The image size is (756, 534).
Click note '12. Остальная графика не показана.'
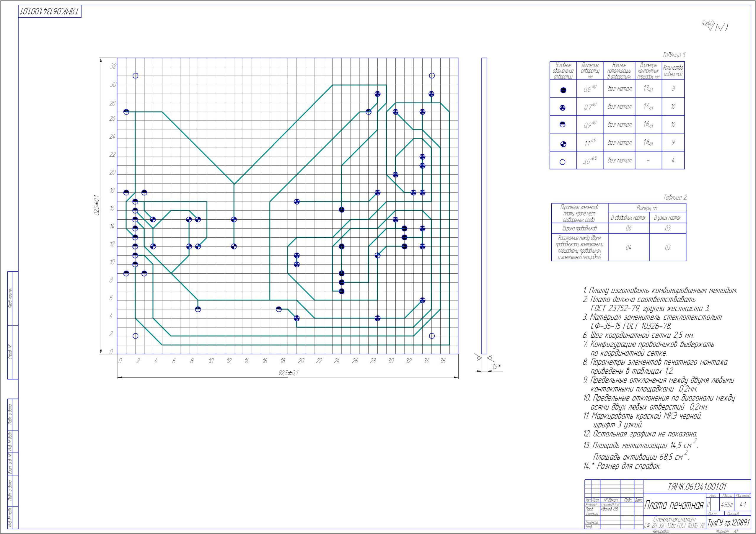pyautogui.click(x=640, y=434)
